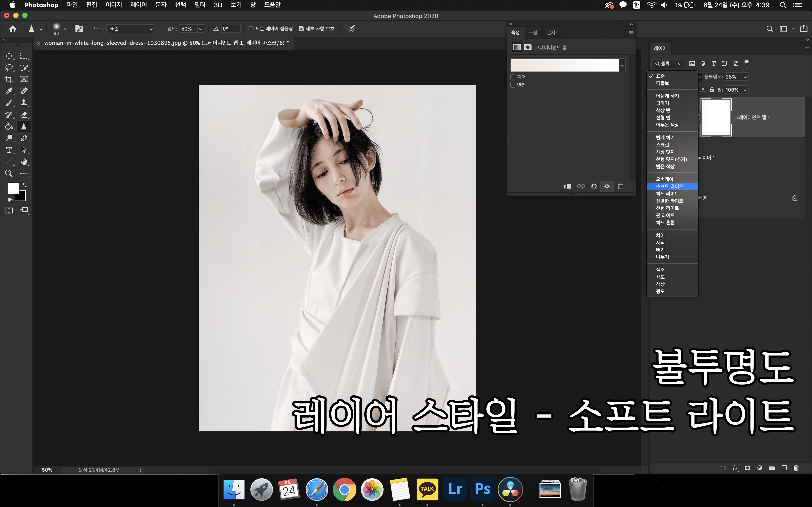Viewport: 812px width, 507px height.
Task: Select the Crop tool
Action: click(x=9, y=79)
